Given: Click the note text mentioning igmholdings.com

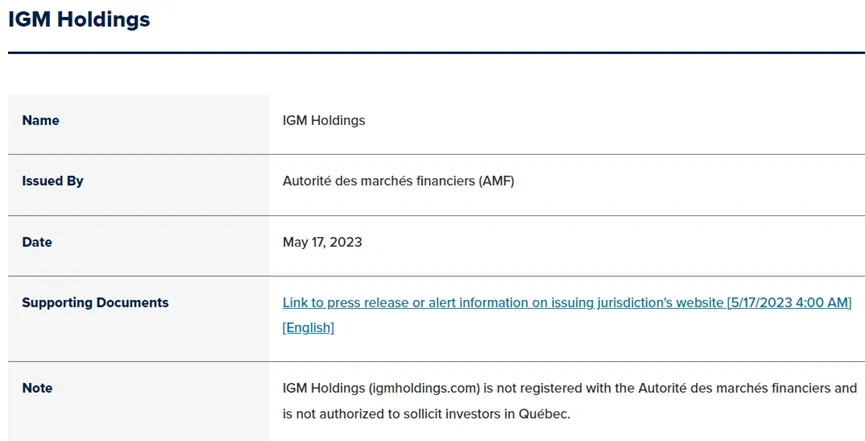Looking at the screenshot, I should (569, 401).
